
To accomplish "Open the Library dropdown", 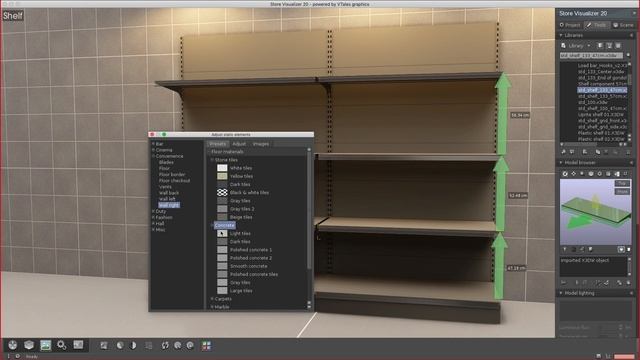I will [x=576, y=46].
